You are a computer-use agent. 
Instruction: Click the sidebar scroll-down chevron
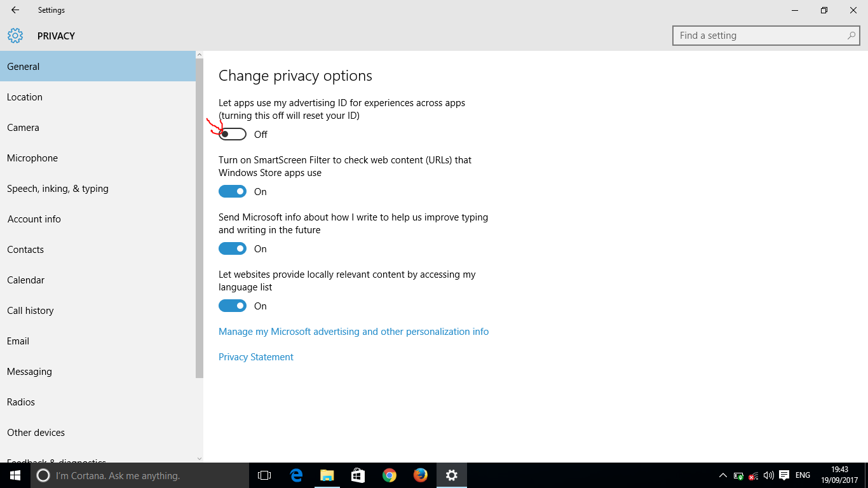199,458
